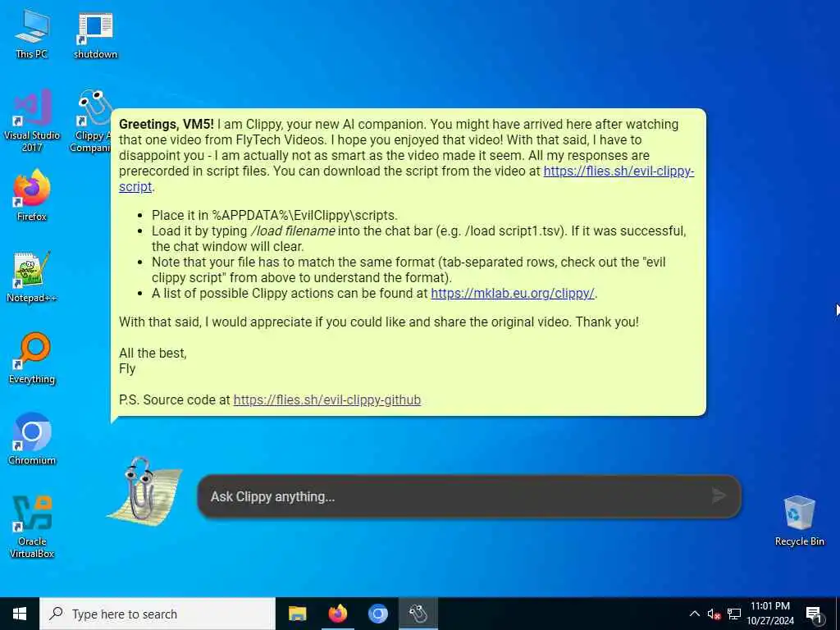
Task: Select the Chromium desktop shortcut
Action: [x=32, y=439]
